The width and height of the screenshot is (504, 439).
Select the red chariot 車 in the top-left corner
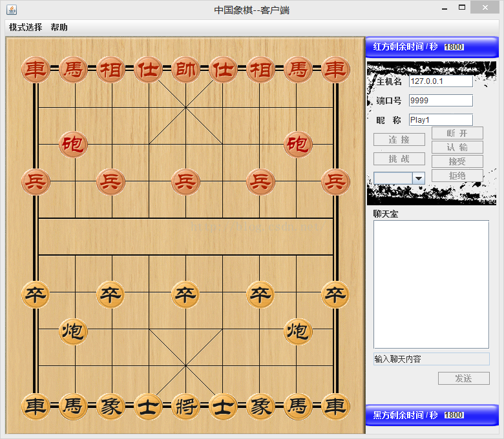(x=36, y=70)
